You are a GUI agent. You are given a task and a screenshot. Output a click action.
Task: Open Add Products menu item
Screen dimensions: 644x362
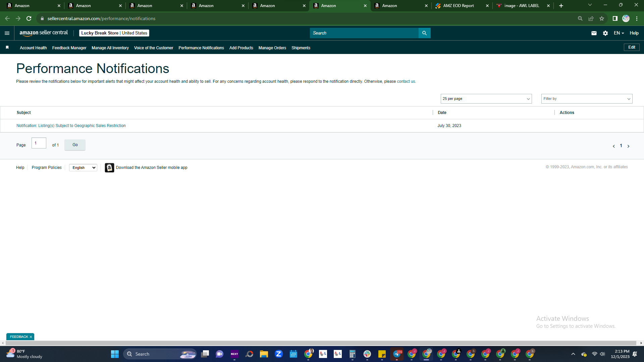pyautogui.click(x=241, y=48)
